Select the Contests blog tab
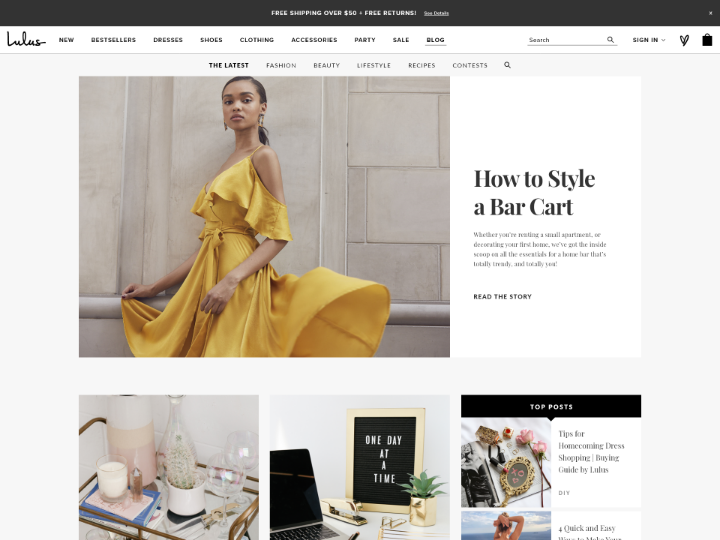720x540 pixels. 470,66
